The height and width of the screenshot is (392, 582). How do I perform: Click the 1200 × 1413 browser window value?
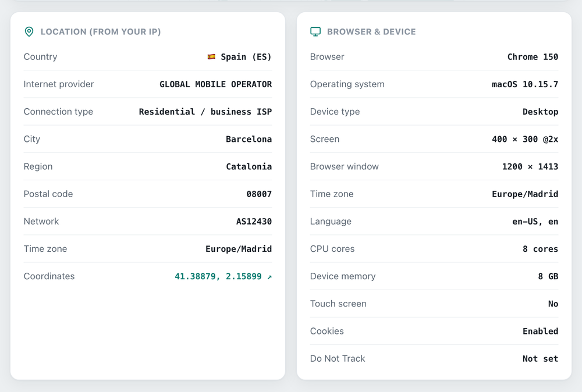point(530,166)
